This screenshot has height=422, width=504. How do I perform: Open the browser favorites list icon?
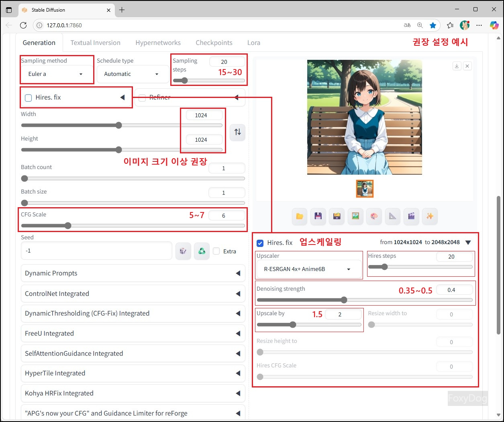pos(450,25)
